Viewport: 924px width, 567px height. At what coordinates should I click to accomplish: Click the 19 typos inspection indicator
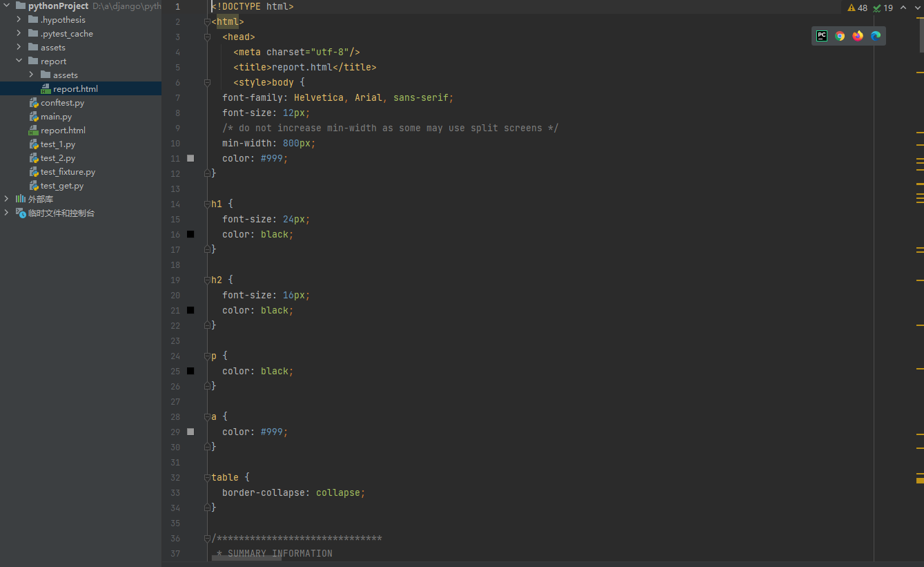(883, 8)
